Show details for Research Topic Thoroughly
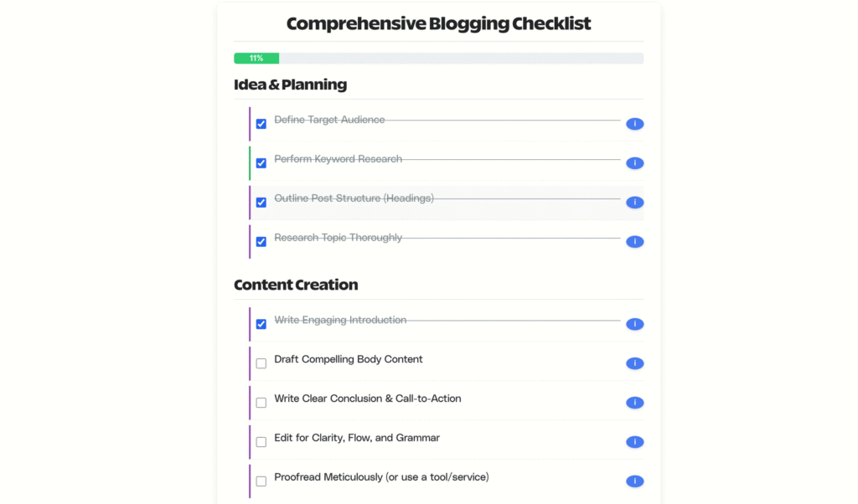 point(634,241)
